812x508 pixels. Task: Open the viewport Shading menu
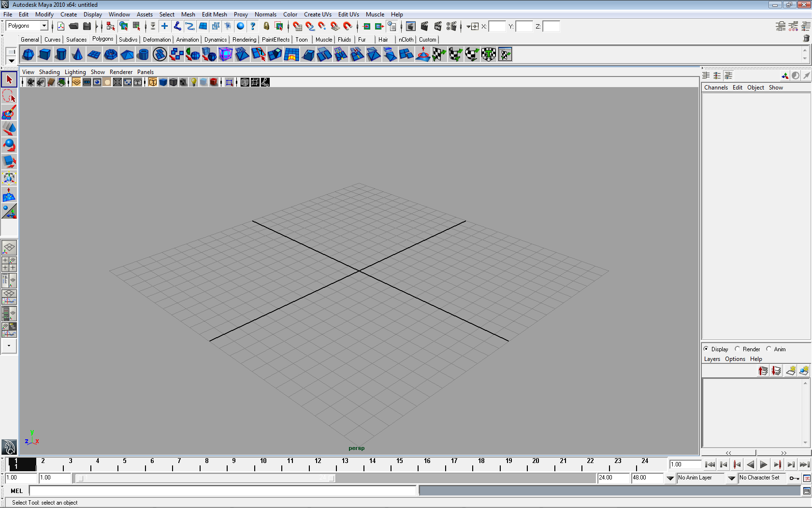tap(49, 72)
